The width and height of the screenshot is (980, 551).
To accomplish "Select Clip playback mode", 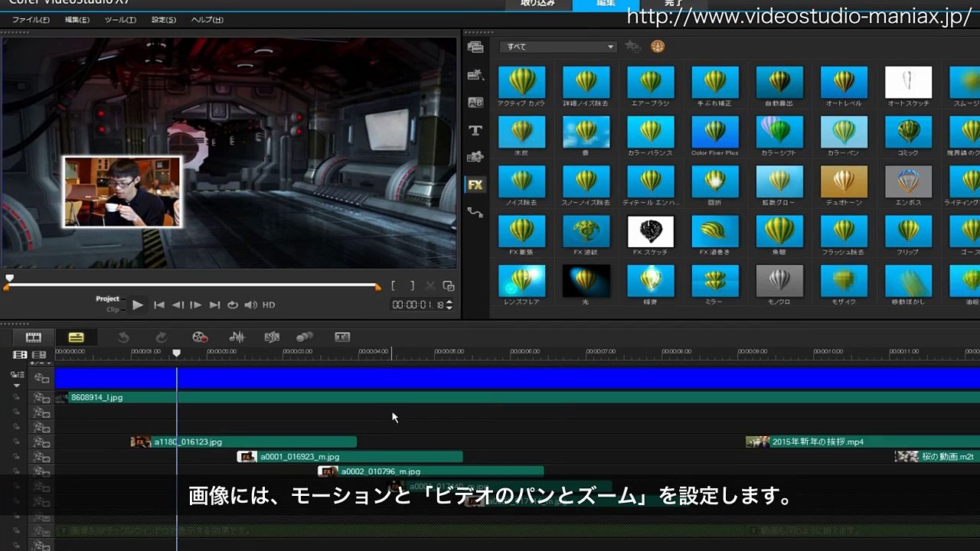I will click(113, 309).
